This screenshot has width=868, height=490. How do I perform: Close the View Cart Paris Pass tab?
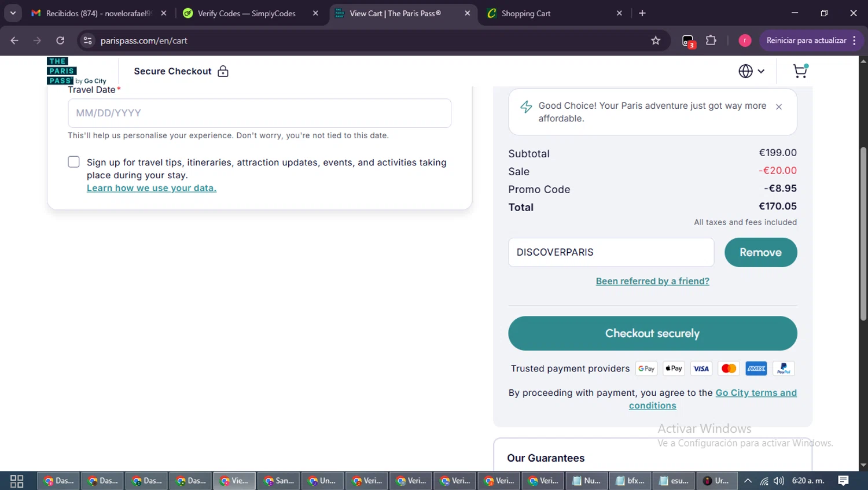pos(468,13)
